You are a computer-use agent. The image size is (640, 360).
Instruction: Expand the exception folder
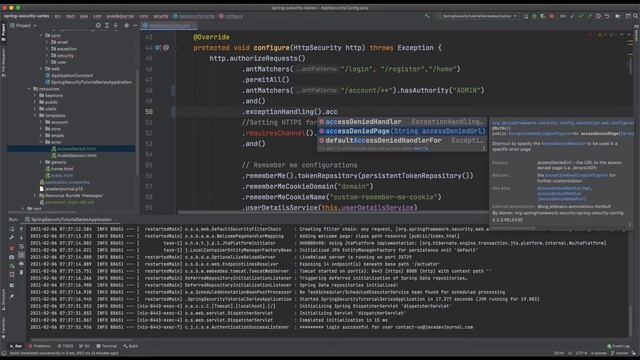tap(47, 49)
